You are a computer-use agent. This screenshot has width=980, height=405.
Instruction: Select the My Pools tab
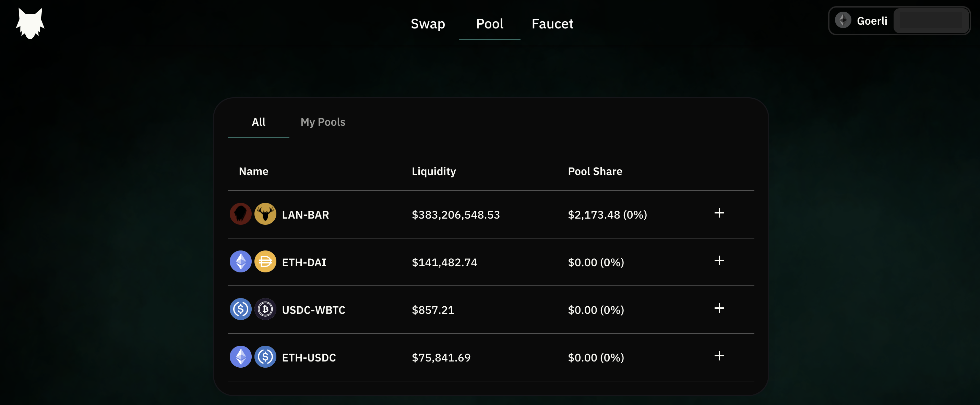coord(323,122)
